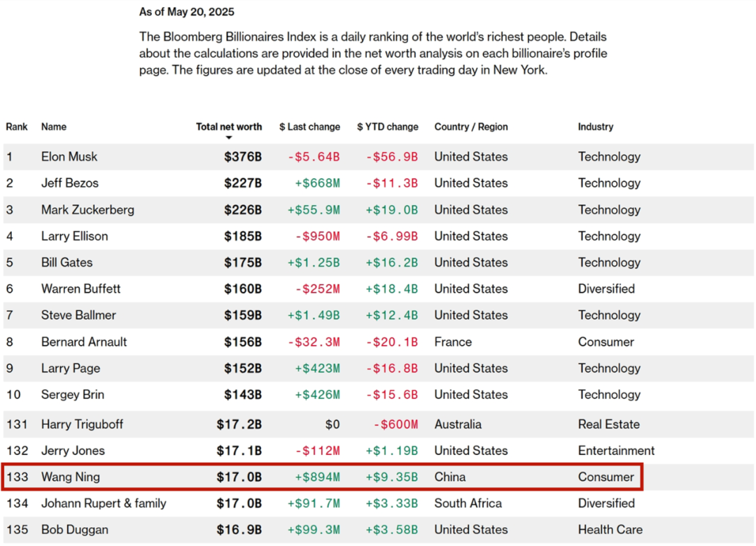Open Bernard Arnault's profile
Viewport: 756px width, 546px height.
pos(84,342)
